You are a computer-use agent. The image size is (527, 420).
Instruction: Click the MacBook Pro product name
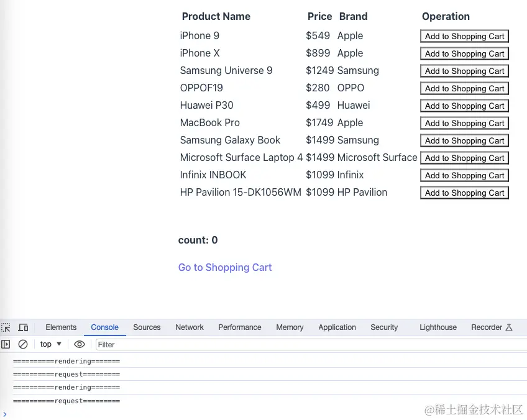[209, 122]
